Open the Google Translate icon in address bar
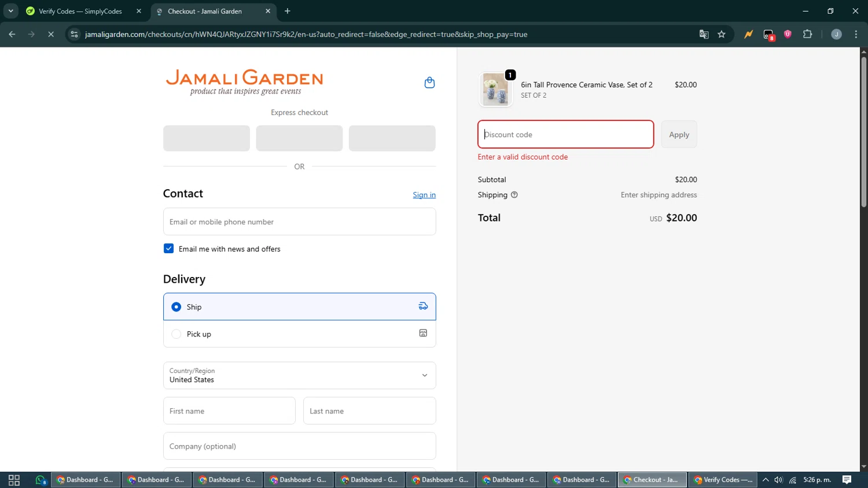 click(704, 34)
